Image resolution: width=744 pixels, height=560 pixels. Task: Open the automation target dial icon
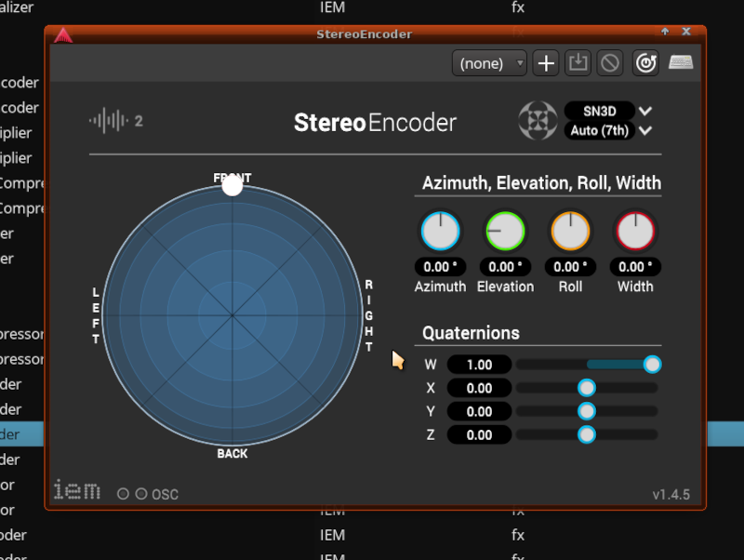click(645, 63)
